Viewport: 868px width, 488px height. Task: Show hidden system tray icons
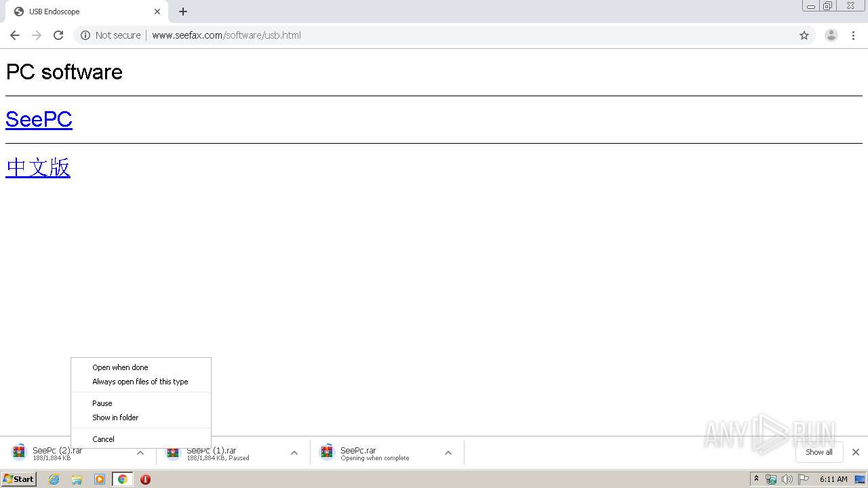pyautogui.click(x=756, y=479)
